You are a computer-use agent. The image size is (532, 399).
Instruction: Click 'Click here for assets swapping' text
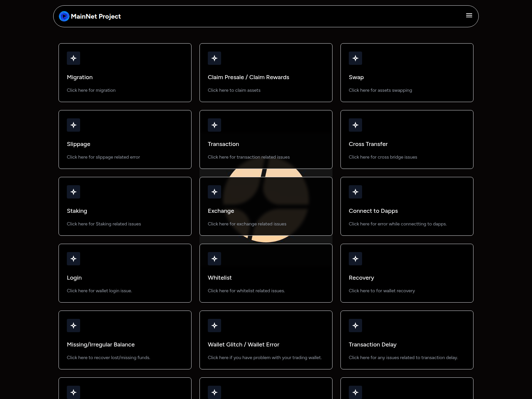coord(380,90)
